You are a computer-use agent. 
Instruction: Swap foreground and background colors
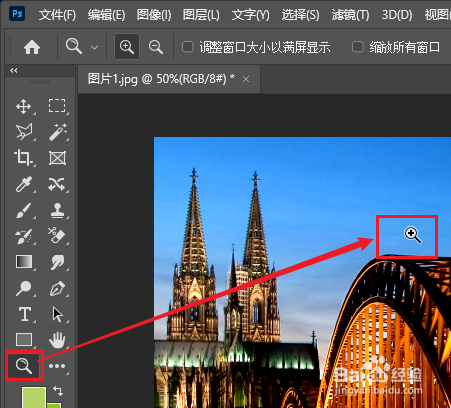(58, 390)
